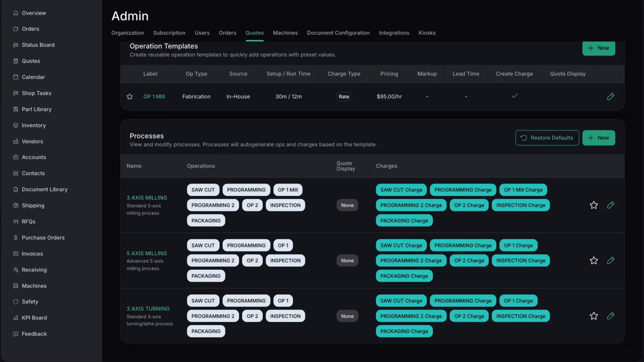Star the 5 AXIS MILLING process

[x=594, y=260]
